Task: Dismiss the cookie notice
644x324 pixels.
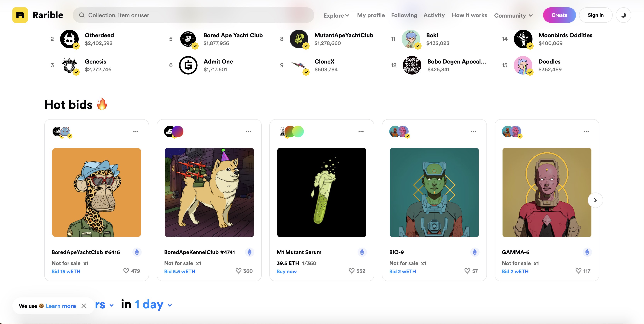Action: coord(84,306)
